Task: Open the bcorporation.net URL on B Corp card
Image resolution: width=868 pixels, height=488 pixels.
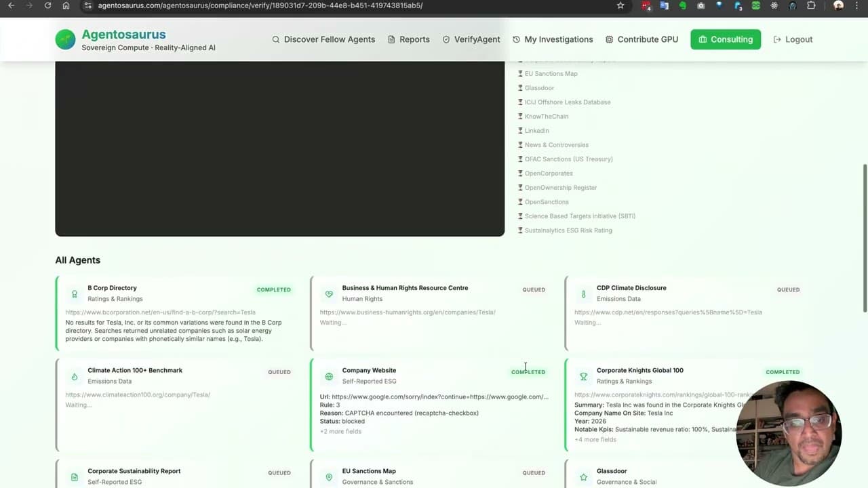Action: 160,312
